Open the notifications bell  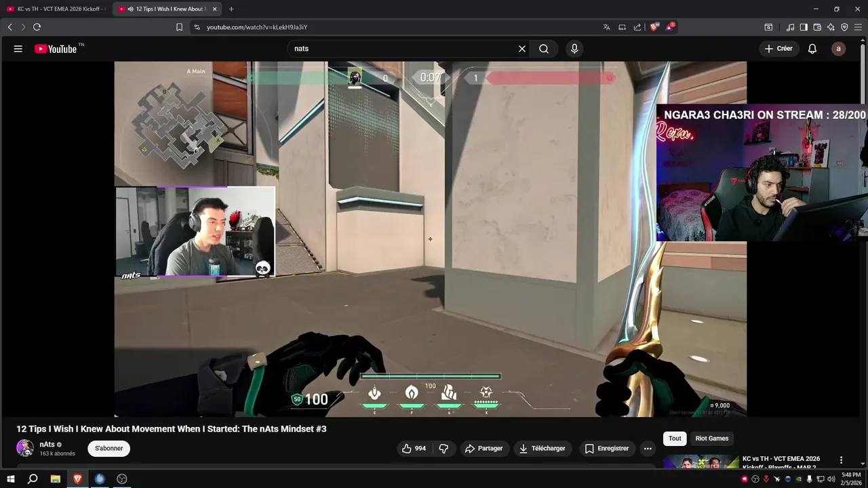tap(812, 49)
